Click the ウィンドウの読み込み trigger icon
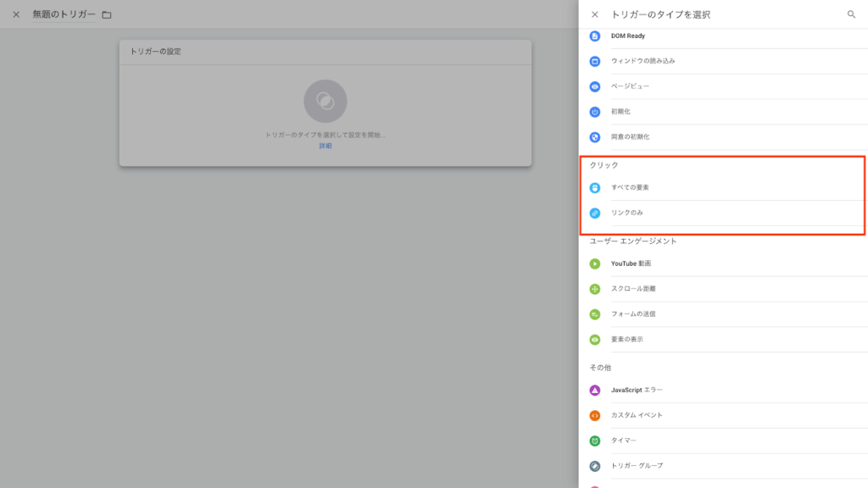Screen dimensions: 868x488 click(595, 61)
